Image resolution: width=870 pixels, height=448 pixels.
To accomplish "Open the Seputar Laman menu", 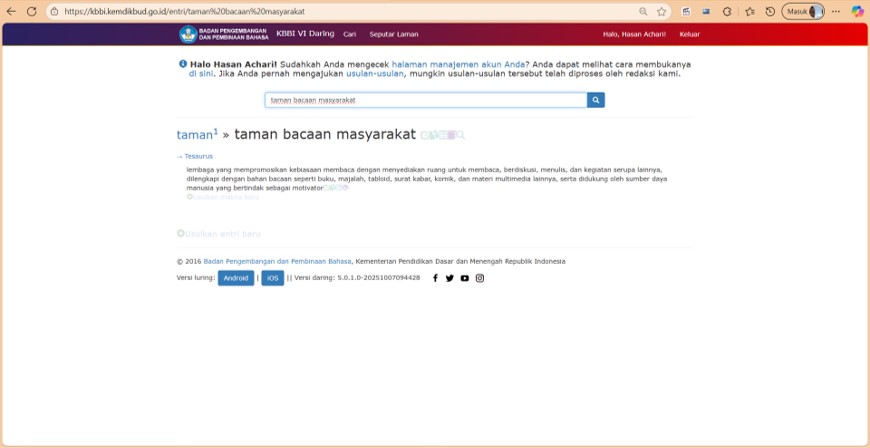I will 394,34.
